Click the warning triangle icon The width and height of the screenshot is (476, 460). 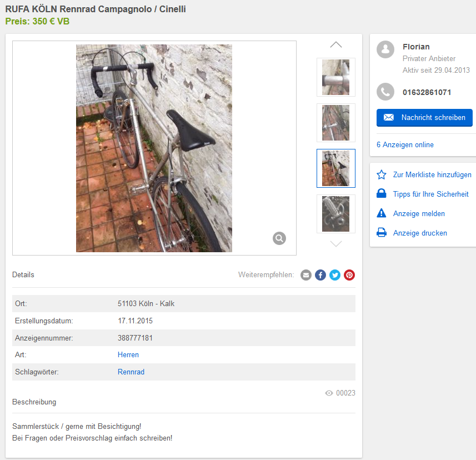tap(382, 213)
